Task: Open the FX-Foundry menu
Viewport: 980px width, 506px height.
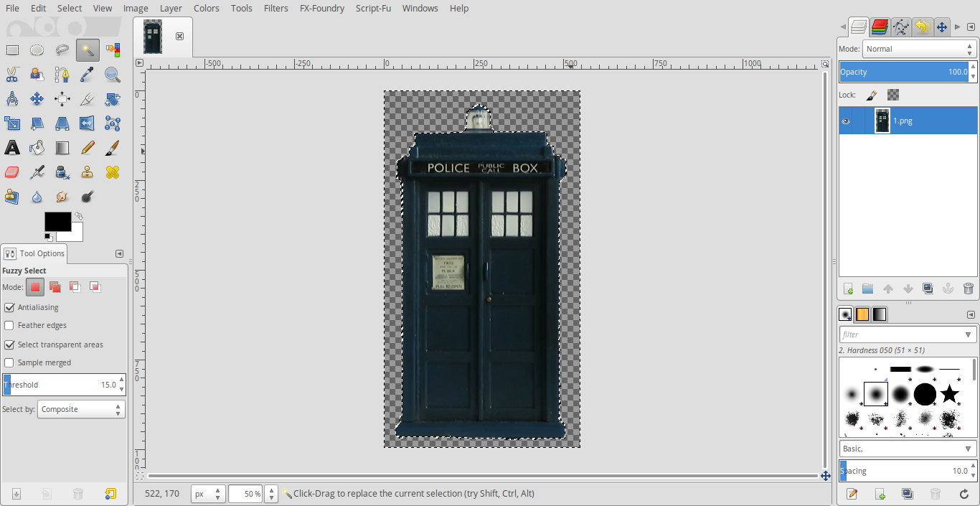Action: tap(322, 8)
